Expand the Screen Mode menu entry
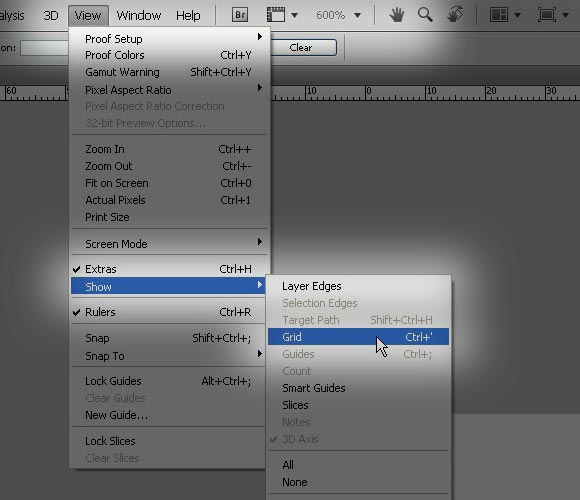Image resolution: width=580 pixels, height=500 pixels. (169, 244)
